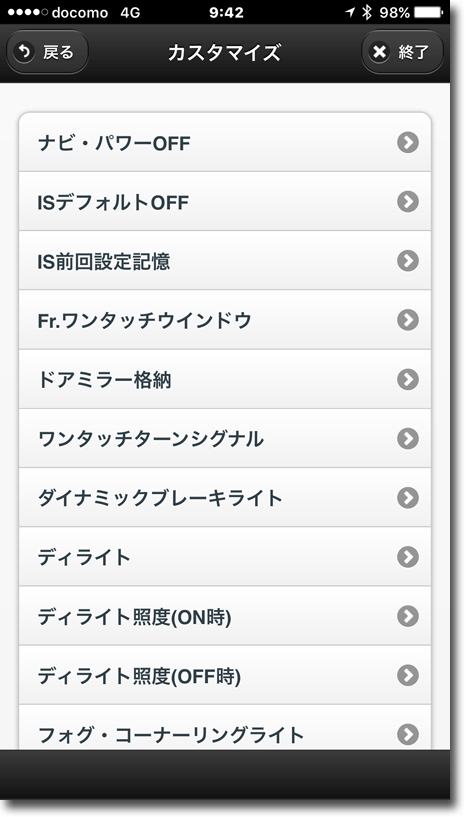Expand the Fr.ワンタッチウインドウ chevron
The width and height of the screenshot is (467, 817).
pos(408,320)
